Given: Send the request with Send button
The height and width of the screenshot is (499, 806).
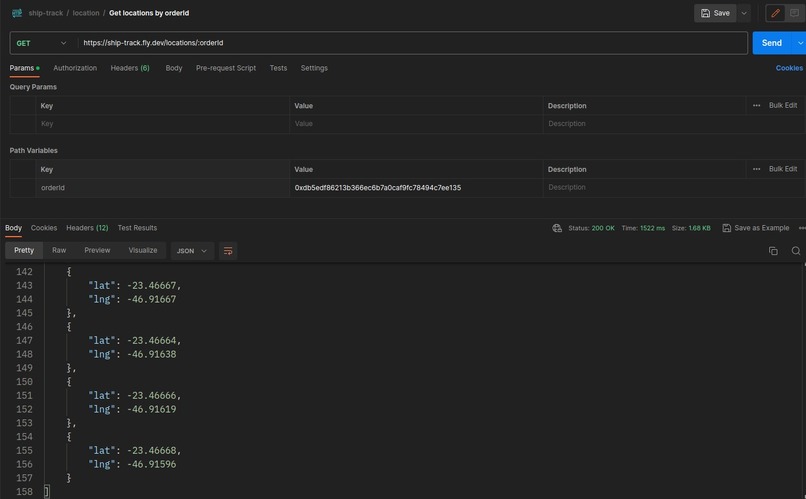Looking at the screenshot, I should [x=772, y=43].
